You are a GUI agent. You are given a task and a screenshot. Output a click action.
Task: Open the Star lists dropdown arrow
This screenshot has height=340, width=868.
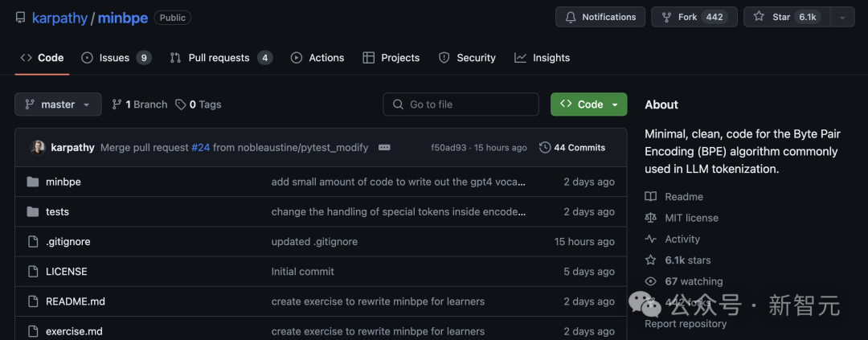coord(842,17)
